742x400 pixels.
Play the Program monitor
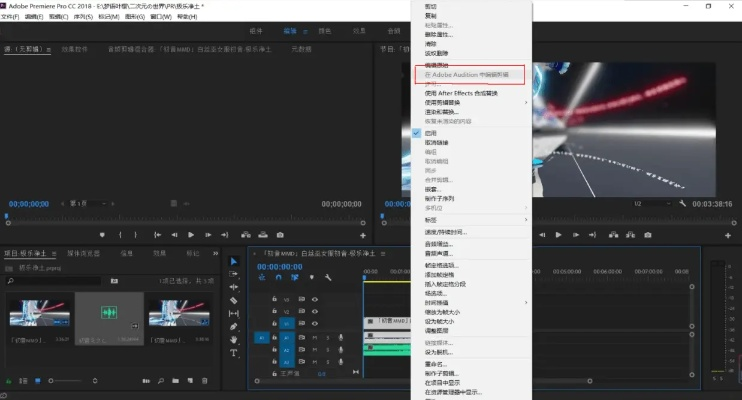558,235
